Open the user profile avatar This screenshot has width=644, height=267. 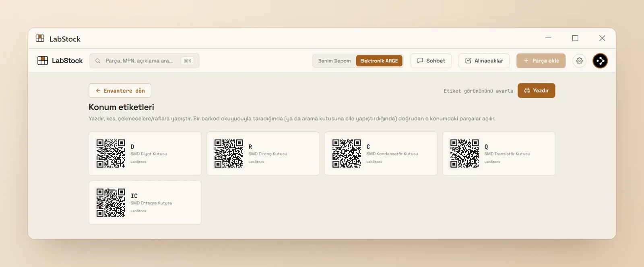pos(600,61)
